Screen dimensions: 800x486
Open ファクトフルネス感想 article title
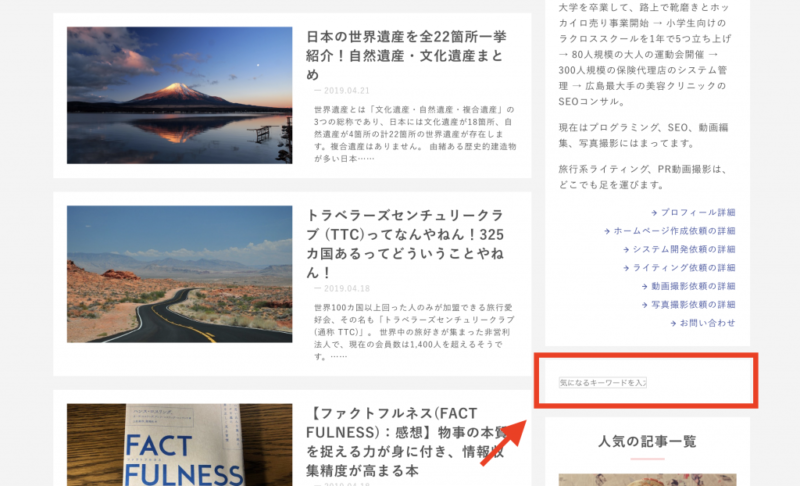406,442
